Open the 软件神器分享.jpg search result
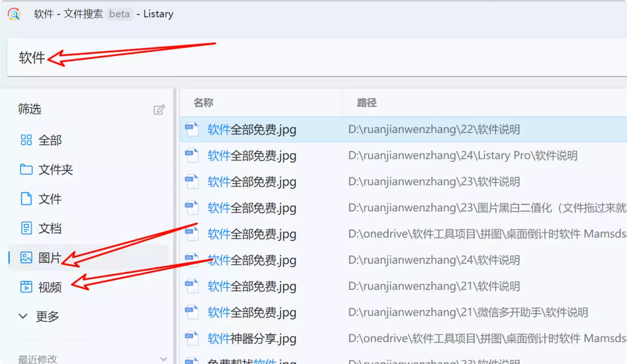Viewport: 627px width, 364px height. [251, 338]
